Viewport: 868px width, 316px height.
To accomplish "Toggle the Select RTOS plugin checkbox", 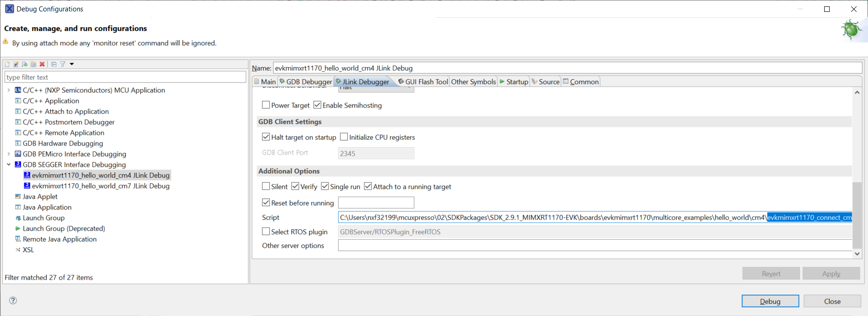I will tap(266, 232).
